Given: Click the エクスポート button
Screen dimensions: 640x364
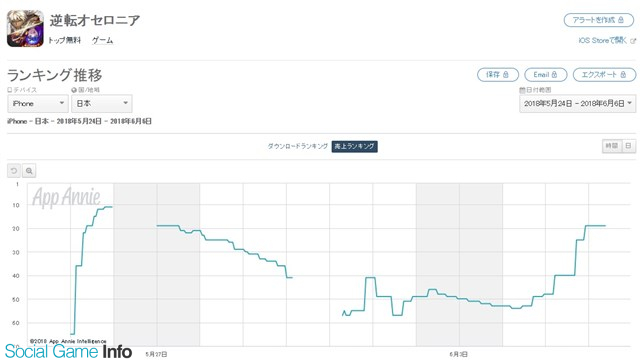Looking at the screenshot, I should 604,75.
